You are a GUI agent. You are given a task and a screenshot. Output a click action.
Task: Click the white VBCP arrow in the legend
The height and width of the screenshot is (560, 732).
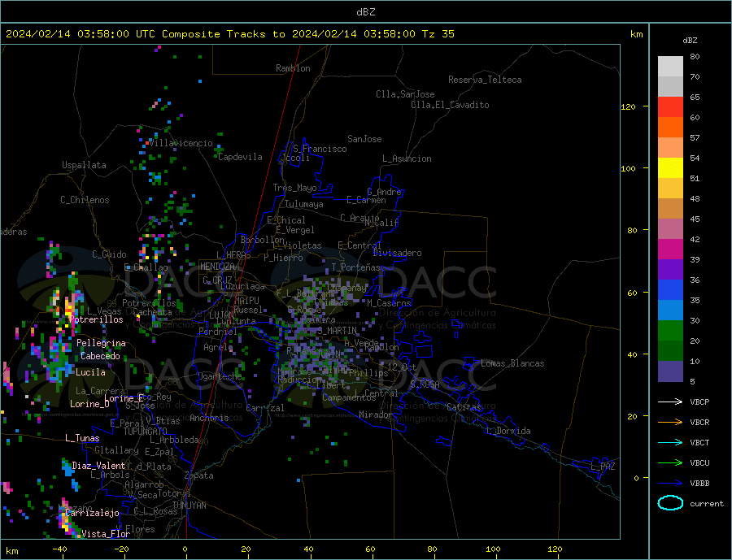click(670, 402)
